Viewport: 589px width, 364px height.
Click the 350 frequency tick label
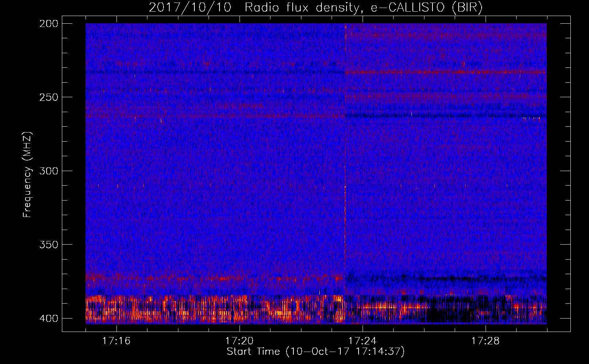(48, 244)
